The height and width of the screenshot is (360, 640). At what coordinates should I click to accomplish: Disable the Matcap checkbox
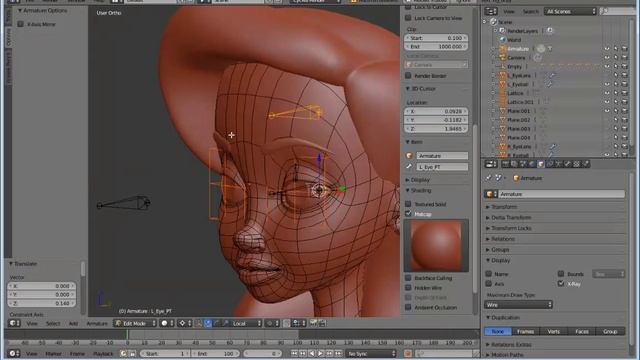tap(408, 213)
